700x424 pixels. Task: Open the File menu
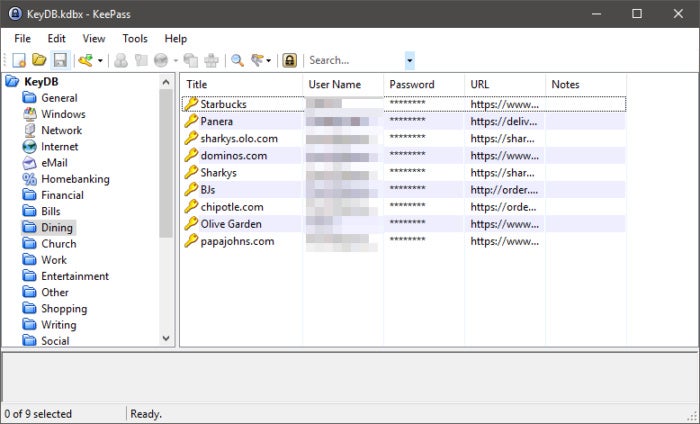click(x=22, y=39)
